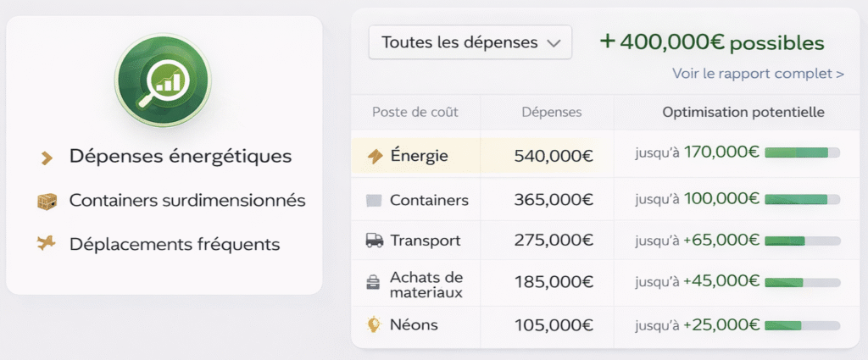The height and width of the screenshot is (360, 868).
Task: Click the chevron icon beside Dépenses énergétiques
Action: point(47,157)
